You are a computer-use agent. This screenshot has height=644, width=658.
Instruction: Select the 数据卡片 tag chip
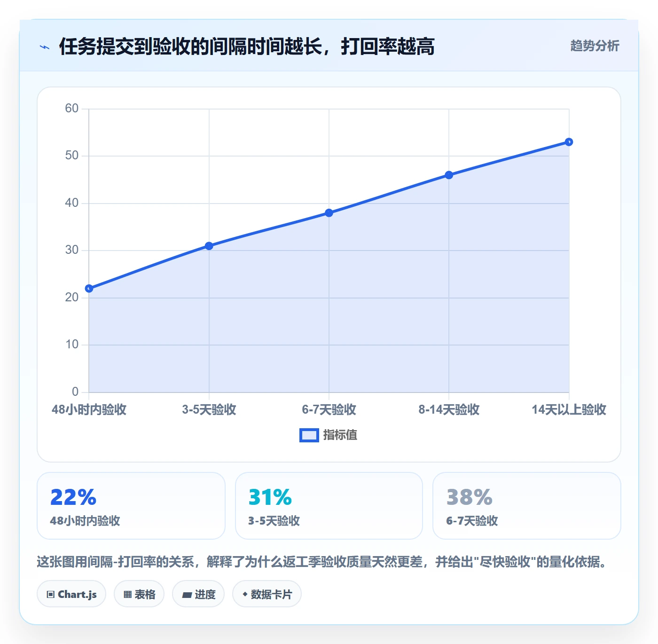[267, 594]
